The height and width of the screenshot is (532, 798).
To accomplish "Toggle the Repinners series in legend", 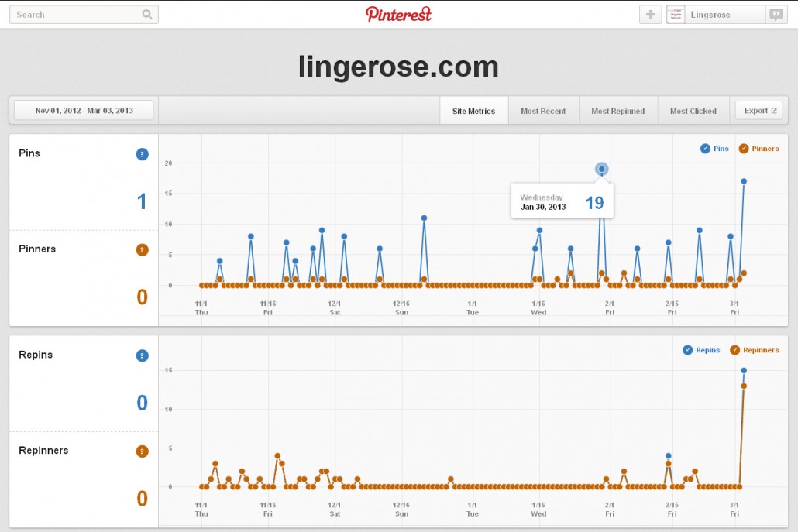I will pyautogui.click(x=755, y=350).
